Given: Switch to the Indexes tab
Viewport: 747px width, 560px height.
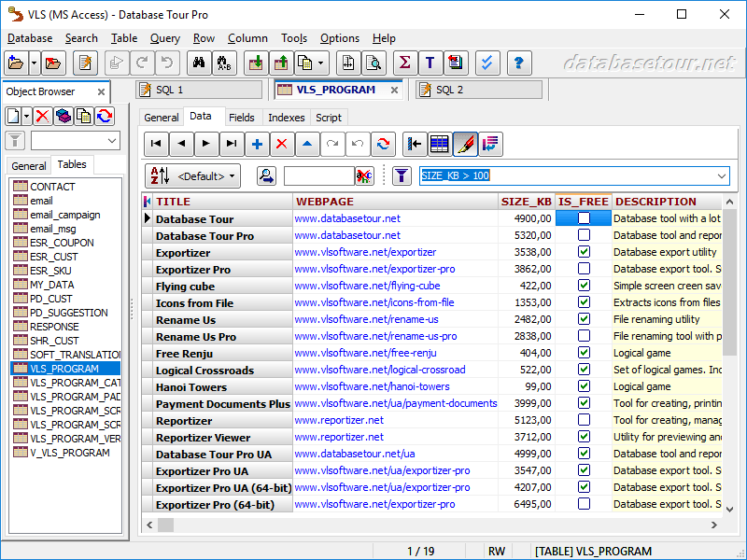Looking at the screenshot, I should pyautogui.click(x=286, y=118).
